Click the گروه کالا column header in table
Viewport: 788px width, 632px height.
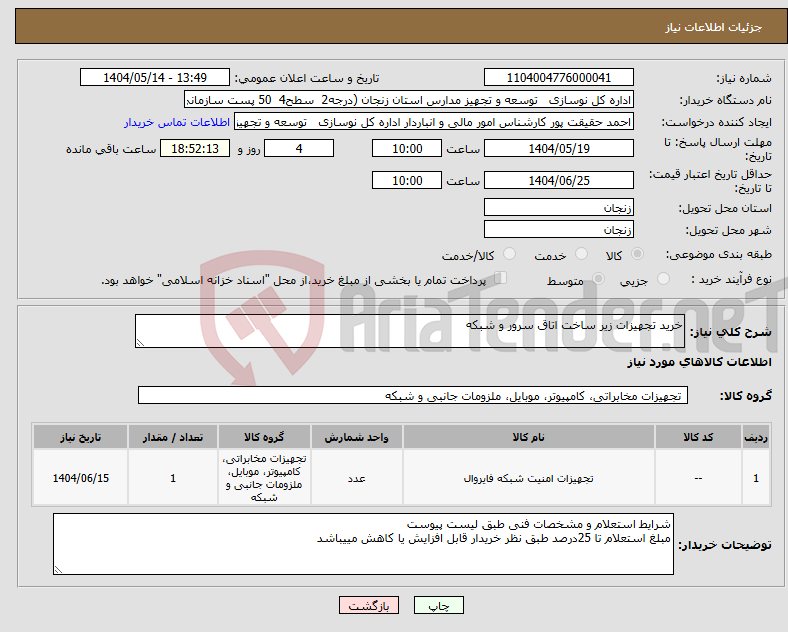[264, 437]
